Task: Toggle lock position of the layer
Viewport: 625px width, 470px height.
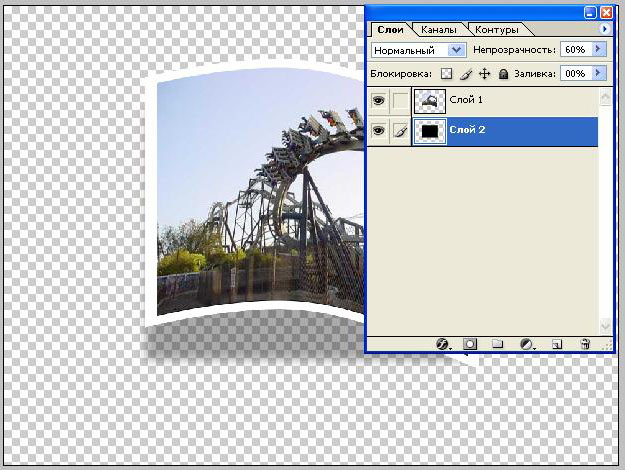Action: [484, 74]
